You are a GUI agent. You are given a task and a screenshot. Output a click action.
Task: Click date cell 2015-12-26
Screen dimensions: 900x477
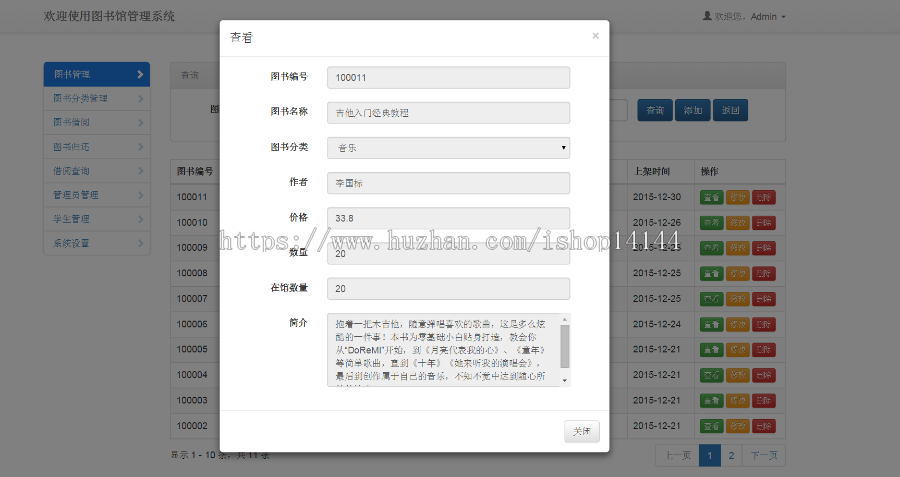pos(657,222)
